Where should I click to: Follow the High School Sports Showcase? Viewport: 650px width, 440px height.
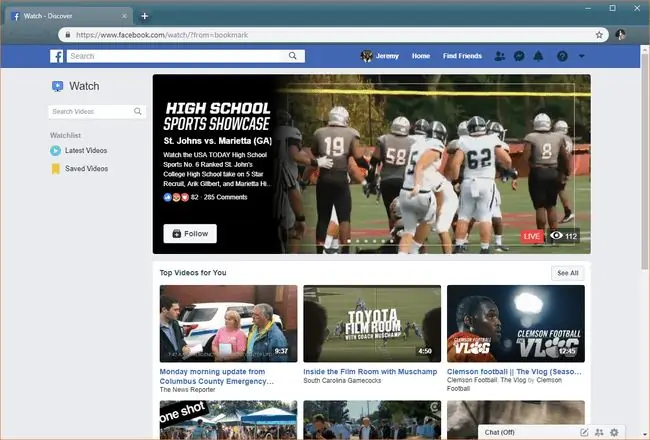coord(190,233)
